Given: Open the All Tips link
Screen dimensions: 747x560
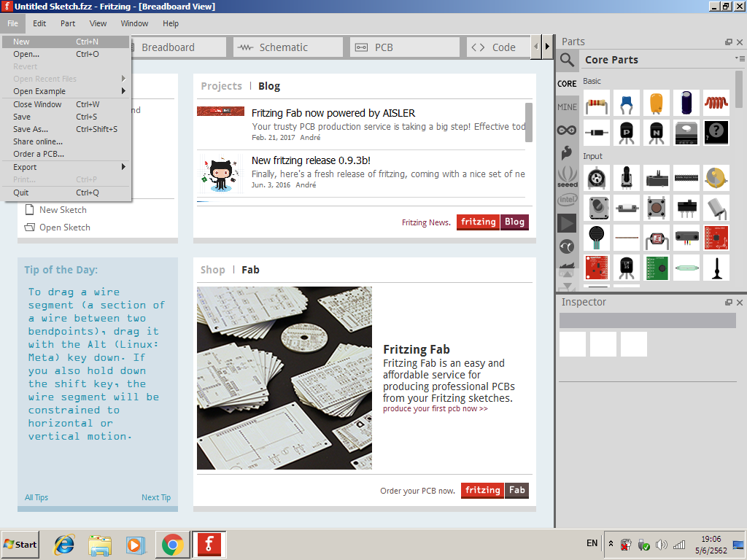Looking at the screenshot, I should (36, 497).
